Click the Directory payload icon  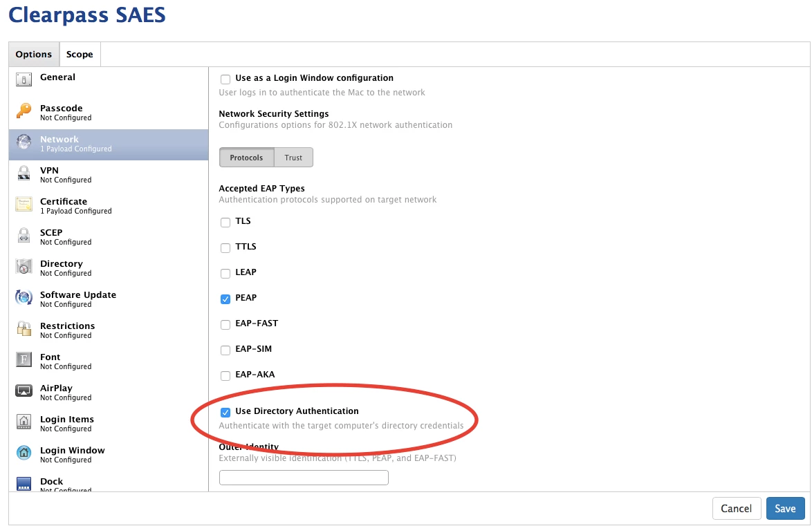(24, 266)
